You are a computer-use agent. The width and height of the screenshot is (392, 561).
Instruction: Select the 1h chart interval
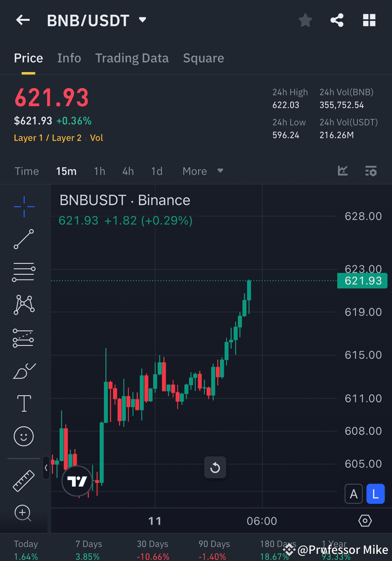99,171
